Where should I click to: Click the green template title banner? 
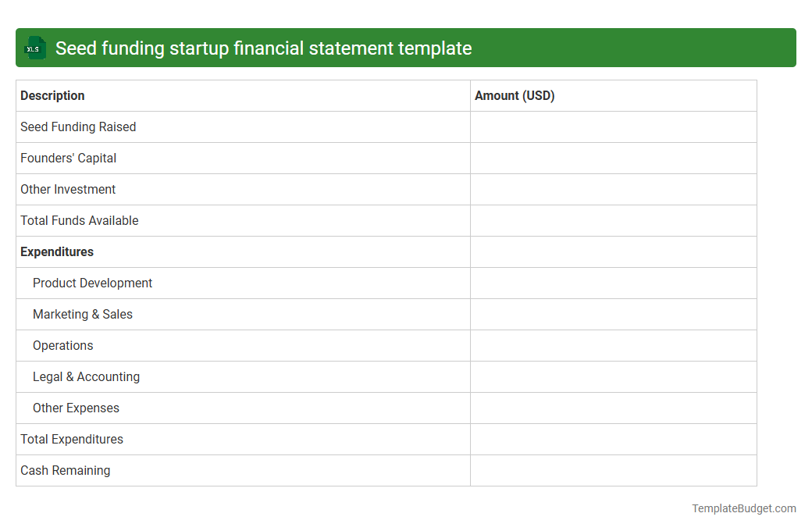pos(406,48)
